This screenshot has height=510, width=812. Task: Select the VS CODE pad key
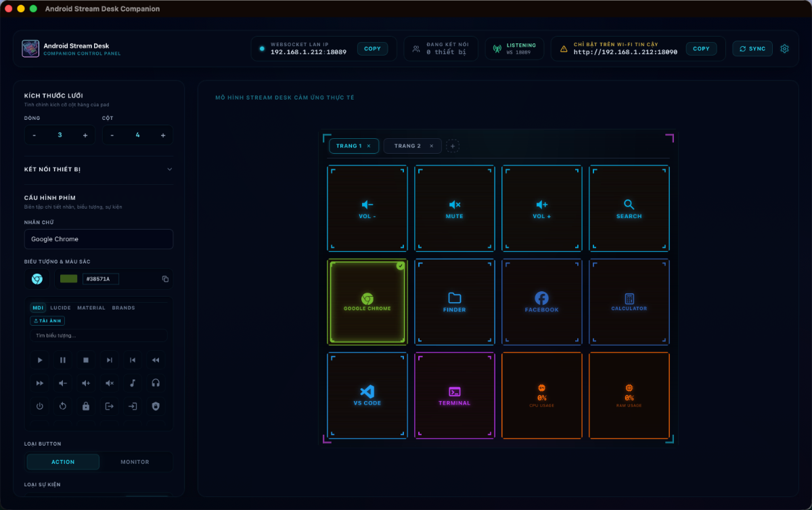click(367, 396)
